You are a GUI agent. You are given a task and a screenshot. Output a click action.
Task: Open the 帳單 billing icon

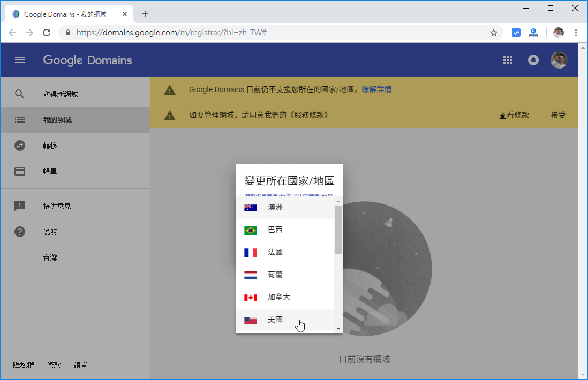20,171
